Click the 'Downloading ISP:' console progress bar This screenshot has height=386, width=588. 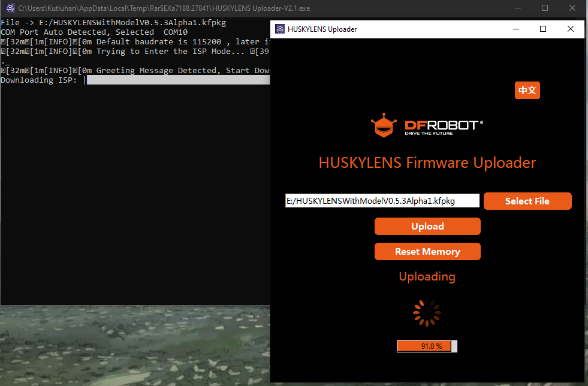178,80
